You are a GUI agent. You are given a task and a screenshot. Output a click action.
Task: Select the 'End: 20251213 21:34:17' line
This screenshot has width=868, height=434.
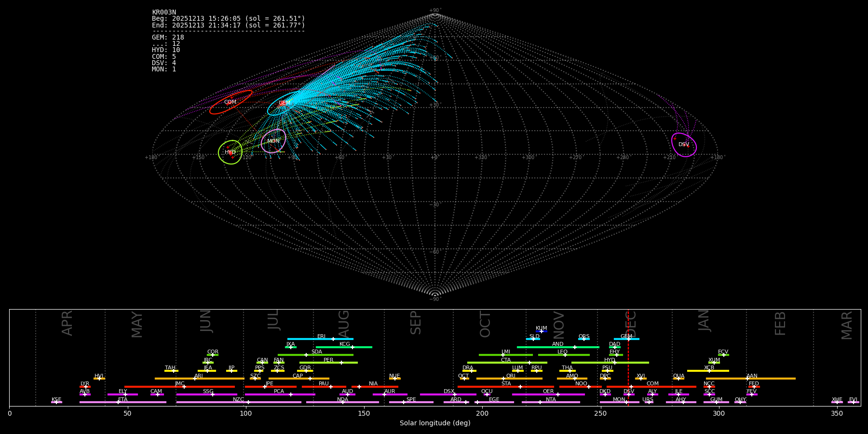229,25
